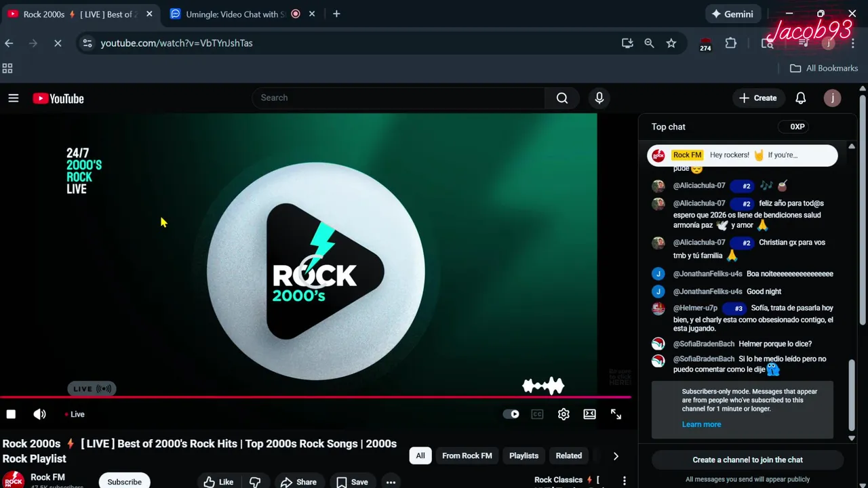Open more actions under the video
This screenshot has width=868, height=488.
click(391, 482)
